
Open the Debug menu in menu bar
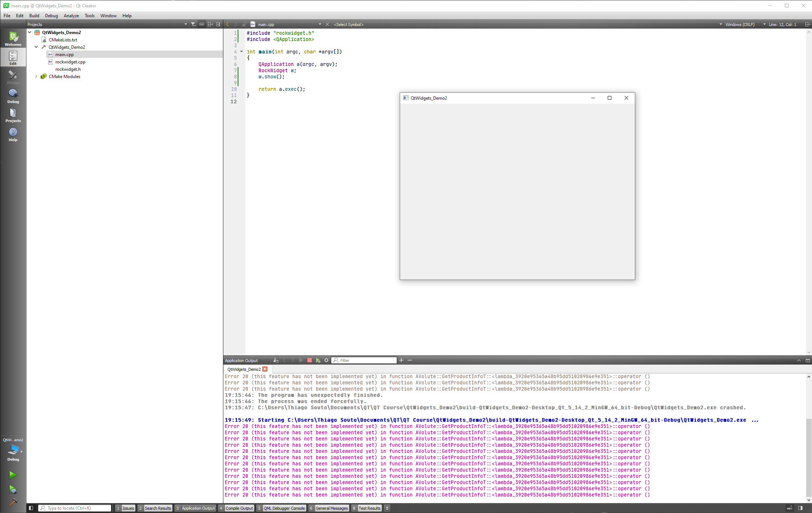(51, 16)
